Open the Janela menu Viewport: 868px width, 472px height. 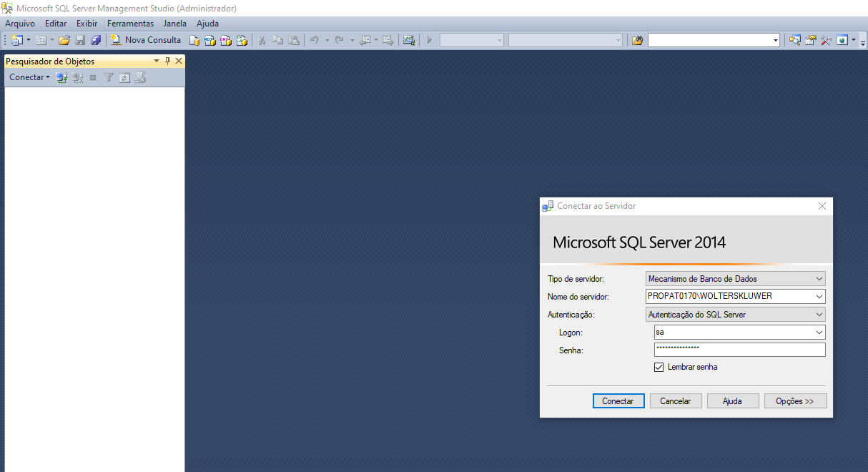(175, 24)
